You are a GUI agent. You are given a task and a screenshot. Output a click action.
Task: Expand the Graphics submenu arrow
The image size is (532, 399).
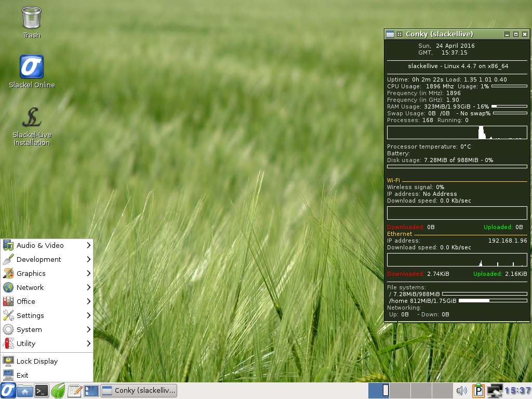[88, 273]
